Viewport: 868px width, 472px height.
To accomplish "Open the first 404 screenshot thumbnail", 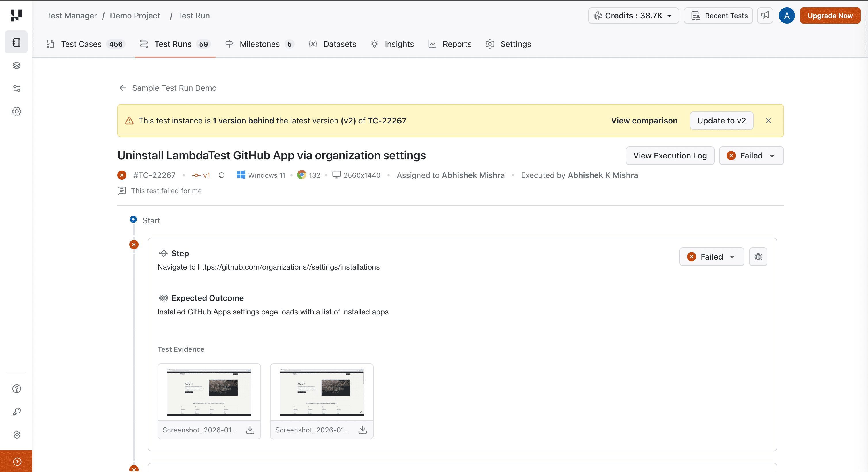I will pyautogui.click(x=209, y=392).
